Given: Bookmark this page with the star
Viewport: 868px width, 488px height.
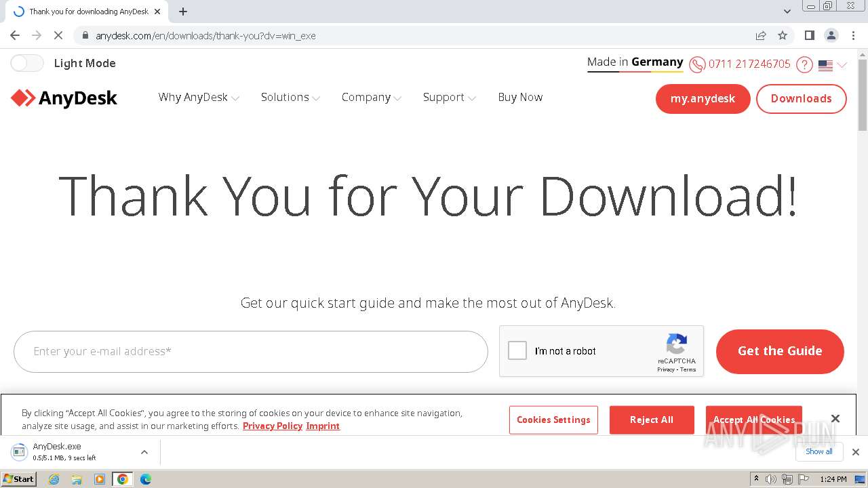Looking at the screenshot, I should (783, 35).
